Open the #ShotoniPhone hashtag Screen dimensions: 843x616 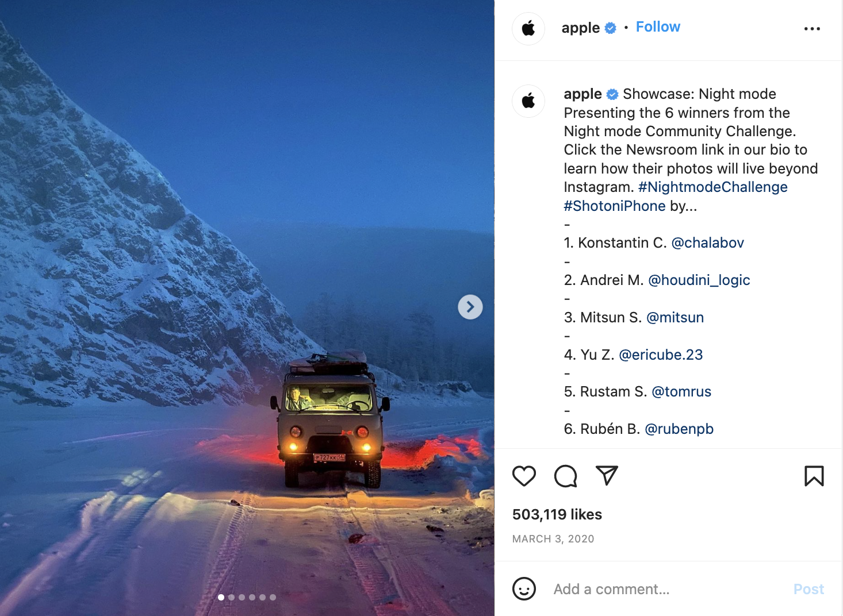click(615, 206)
